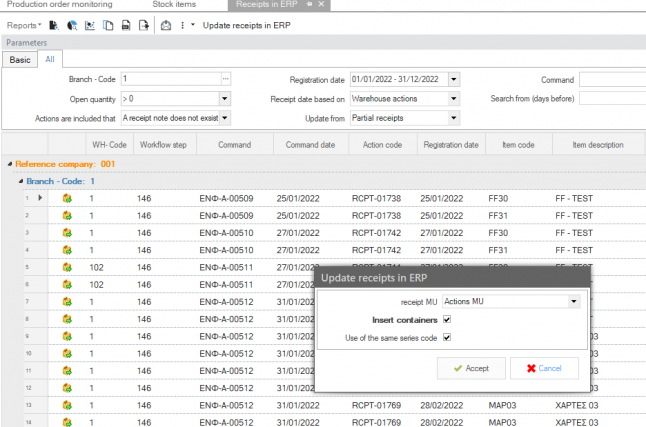Viewport: 646px width, 427px height.
Task: Click status icon in grid row 8
Action: point(67,319)
